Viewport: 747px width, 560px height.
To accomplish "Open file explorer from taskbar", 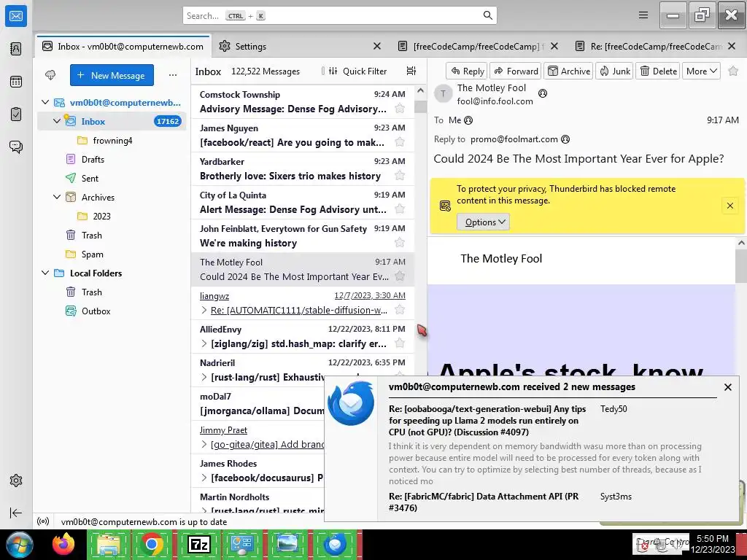I will [x=108, y=544].
